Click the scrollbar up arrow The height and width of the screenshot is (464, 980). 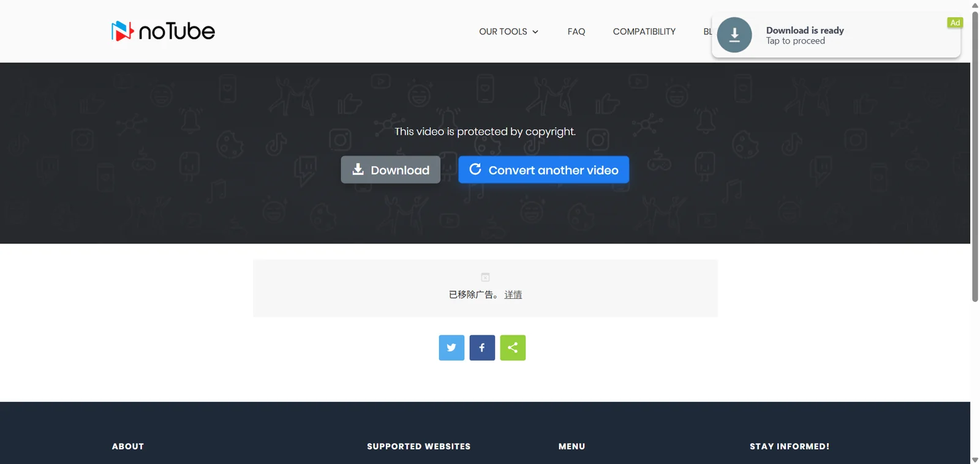(975, 5)
